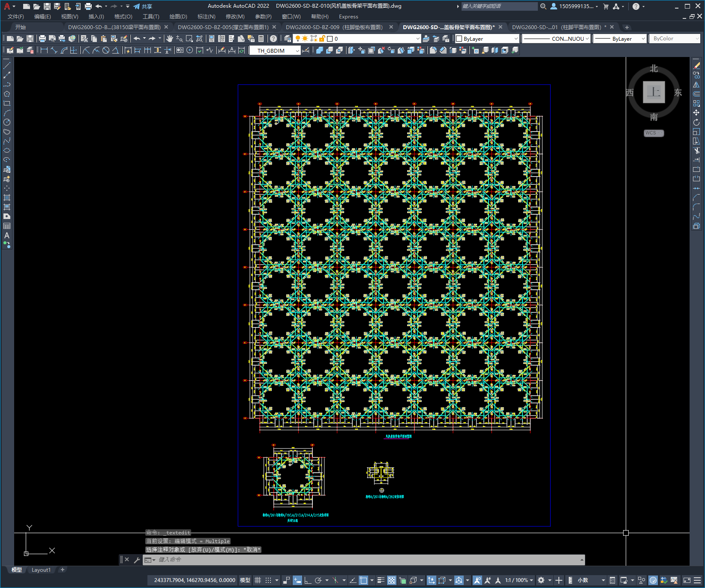Click the 模型 button in status bar
705x588 pixels.
coord(245,580)
